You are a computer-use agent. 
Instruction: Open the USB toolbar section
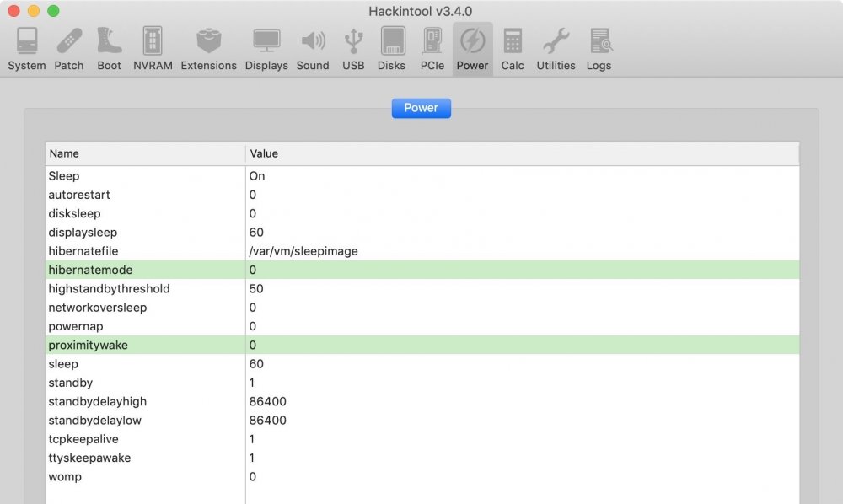tap(353, 50)
